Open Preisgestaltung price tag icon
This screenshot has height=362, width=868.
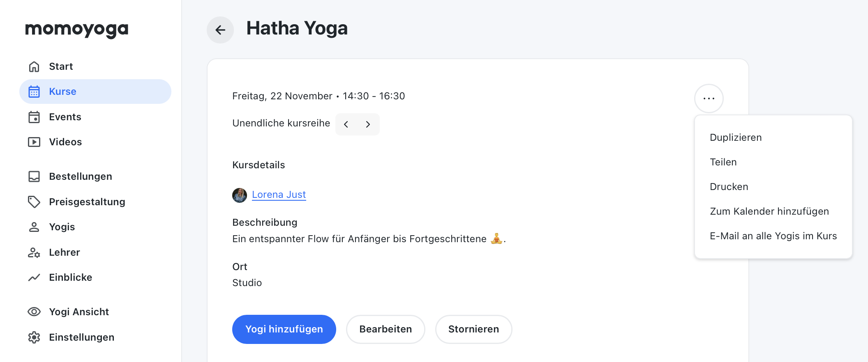tap(34, 202)
